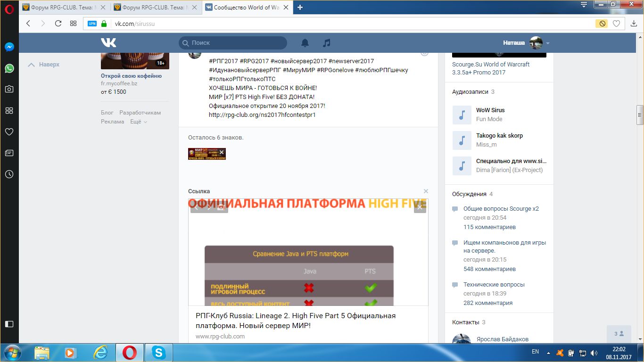Open WhatsApp in the Opera sidebar
Viewport: 644px width, 362px height.
click(x=9, y=68)
